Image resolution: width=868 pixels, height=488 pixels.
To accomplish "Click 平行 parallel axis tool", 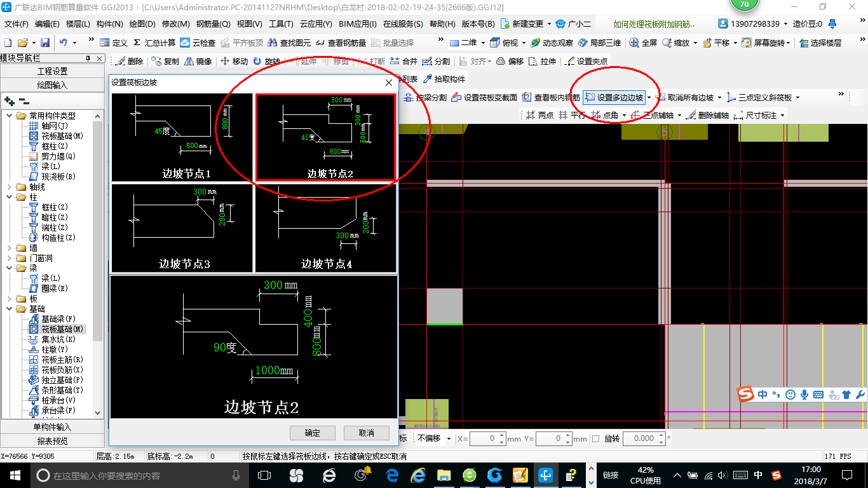I will pyautogui.click(x=573, y=116).
